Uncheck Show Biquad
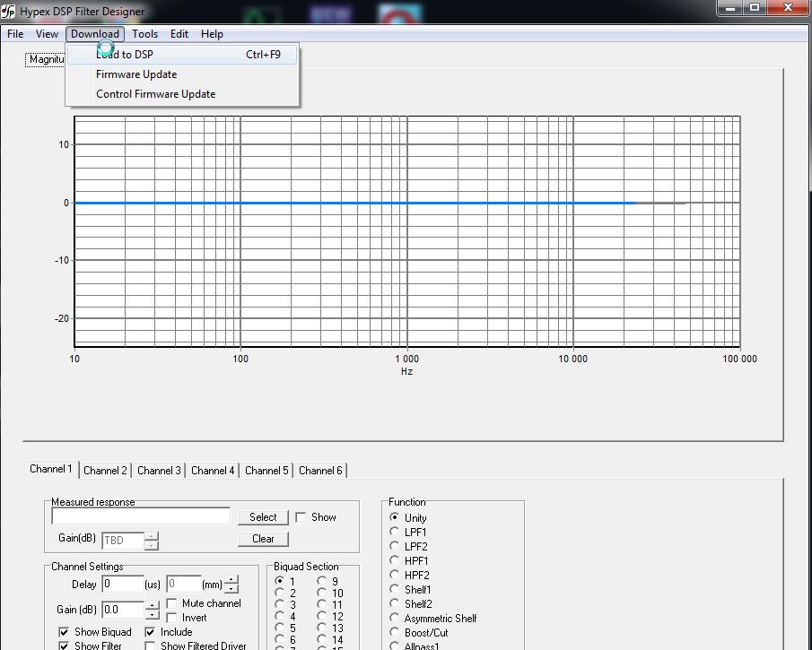Screen dimensions: 812x650 click(x=64, y=632)
